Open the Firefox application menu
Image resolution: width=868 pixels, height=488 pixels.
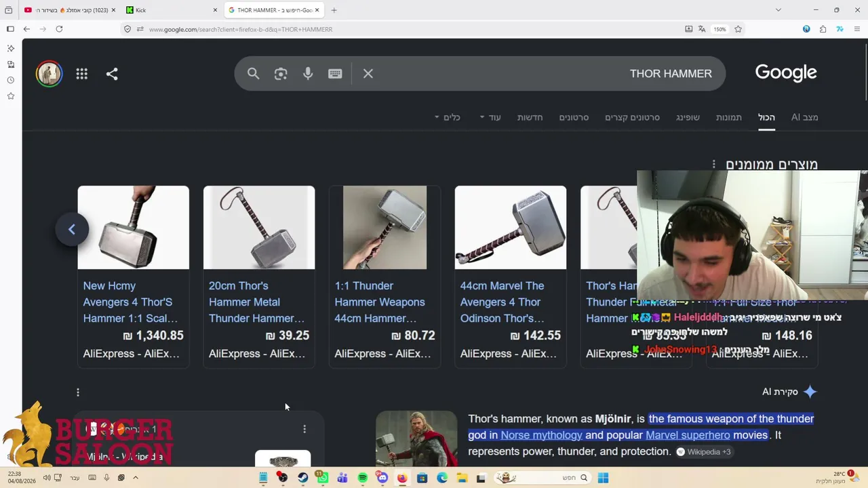[857, 29]
